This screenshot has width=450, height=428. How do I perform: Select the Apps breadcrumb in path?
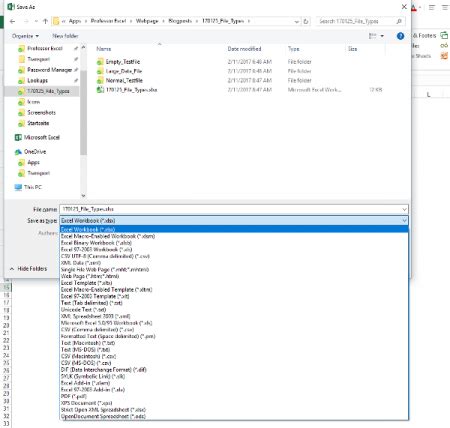tap(75, 21)
